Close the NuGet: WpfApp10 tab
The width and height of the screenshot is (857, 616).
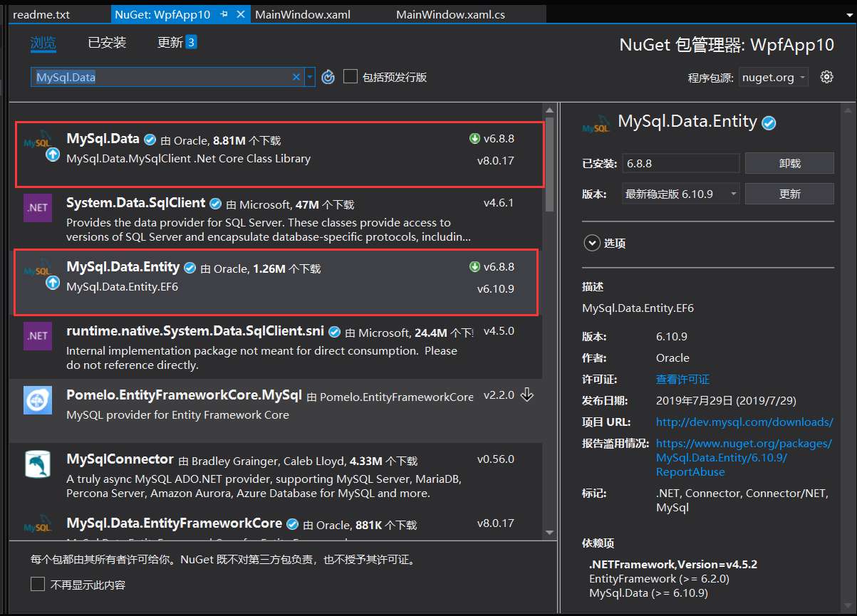[241, 14]
